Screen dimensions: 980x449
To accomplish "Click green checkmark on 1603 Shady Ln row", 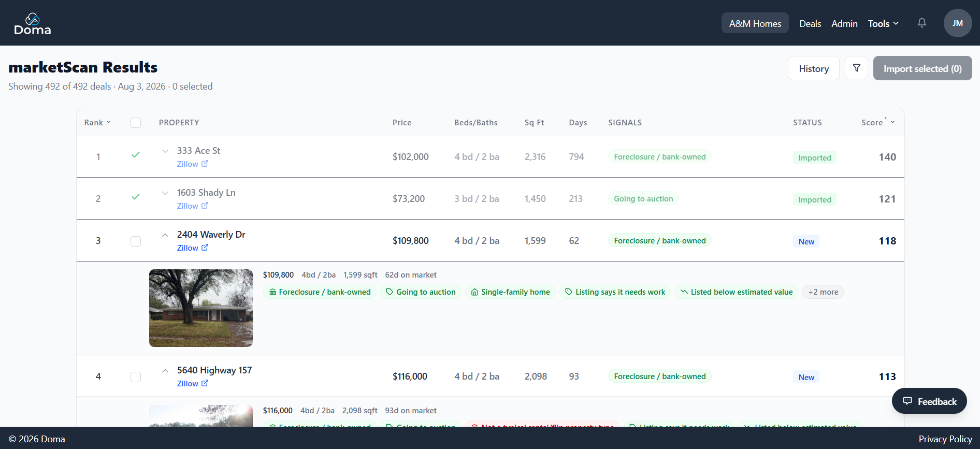I will [136, 197].
